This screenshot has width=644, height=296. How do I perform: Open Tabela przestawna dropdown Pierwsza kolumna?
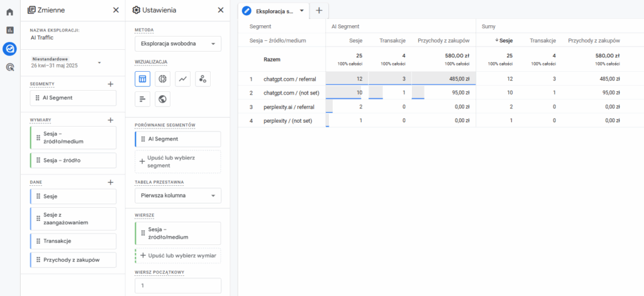[177, 196]
